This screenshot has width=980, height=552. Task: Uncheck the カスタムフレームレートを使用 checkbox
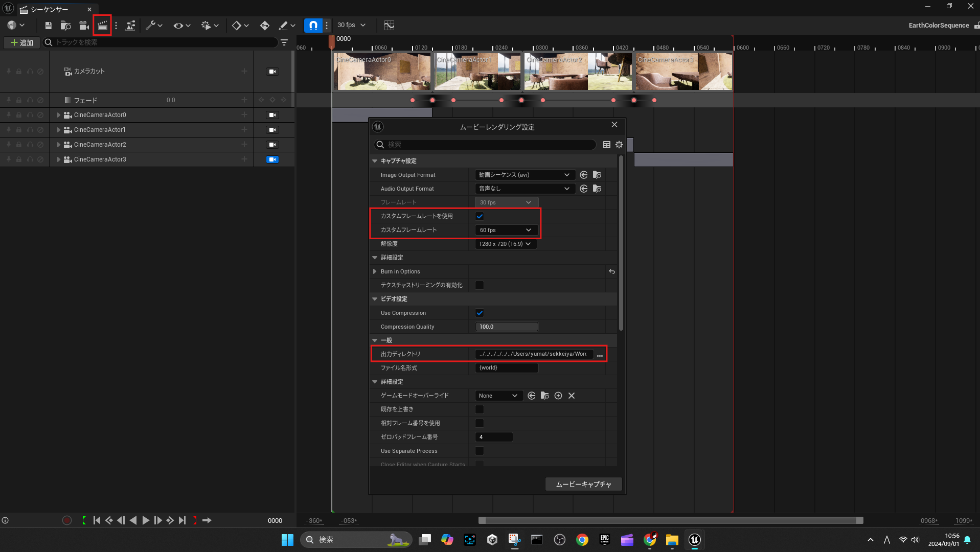480,216
